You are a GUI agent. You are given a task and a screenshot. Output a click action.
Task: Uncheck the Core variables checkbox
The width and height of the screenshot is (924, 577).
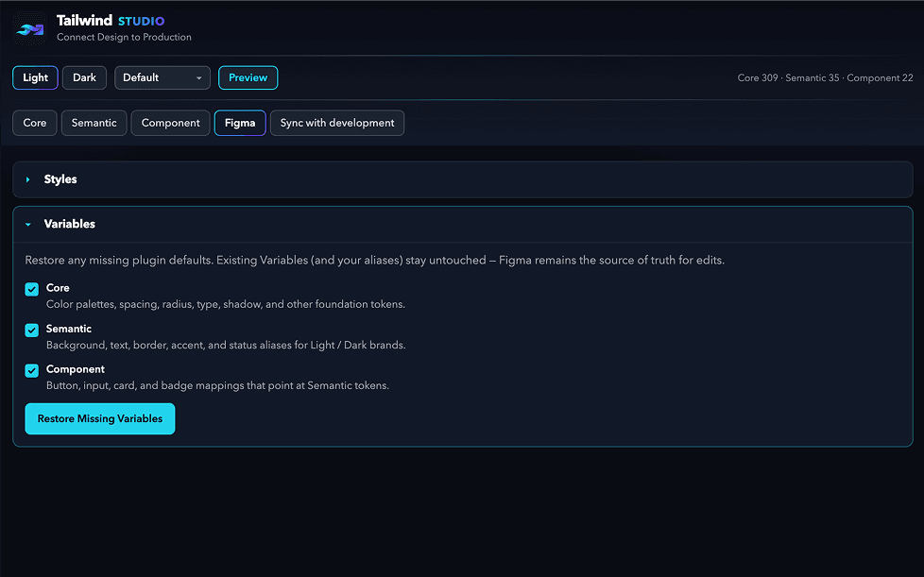click(x=32, y=289)
